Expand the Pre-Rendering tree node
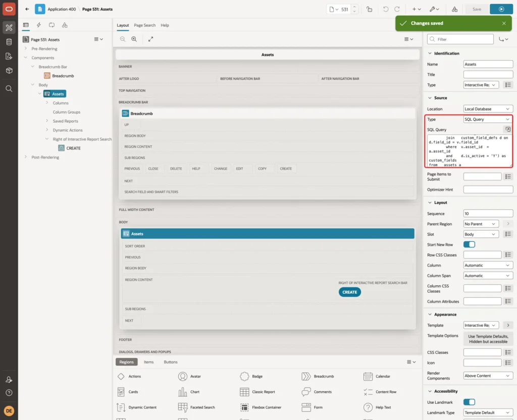Image resolution: width=517 pixels, height=420 pixels. click(x=26, y=48)
